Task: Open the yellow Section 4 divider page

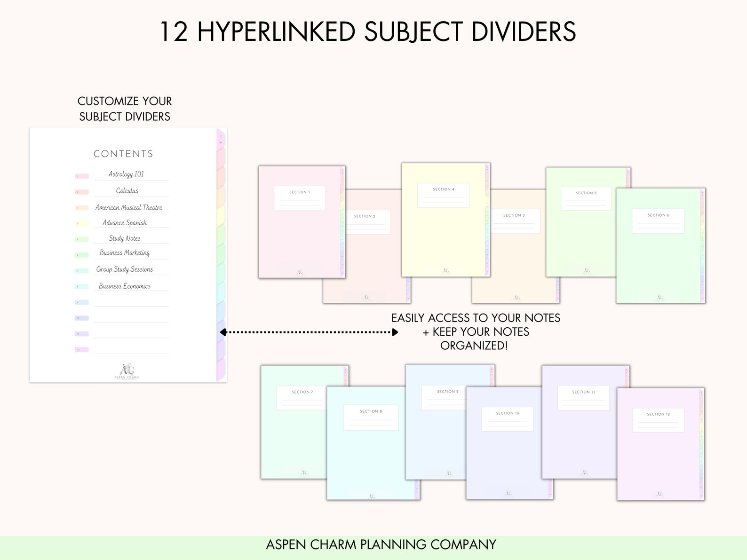Action: click(x=445, y=220)
